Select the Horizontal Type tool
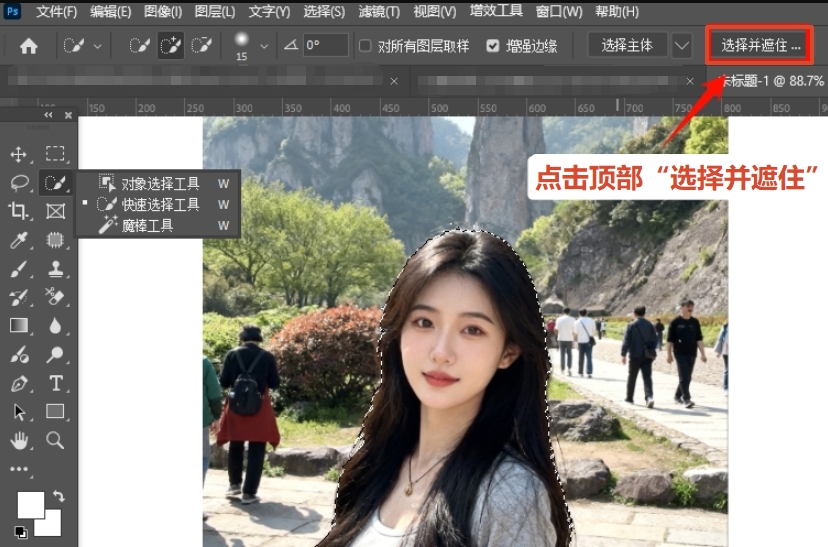 (x=55, y=383)
